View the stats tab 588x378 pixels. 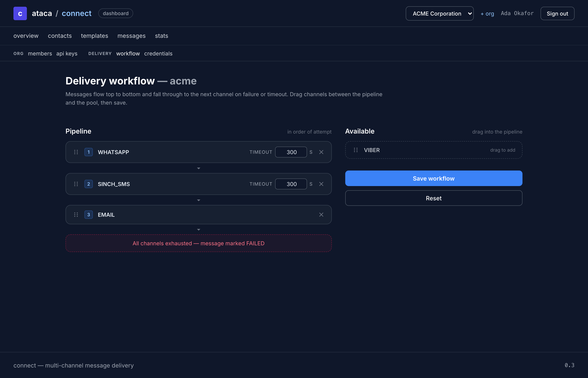pyautogui.click(x=161, y=36)
